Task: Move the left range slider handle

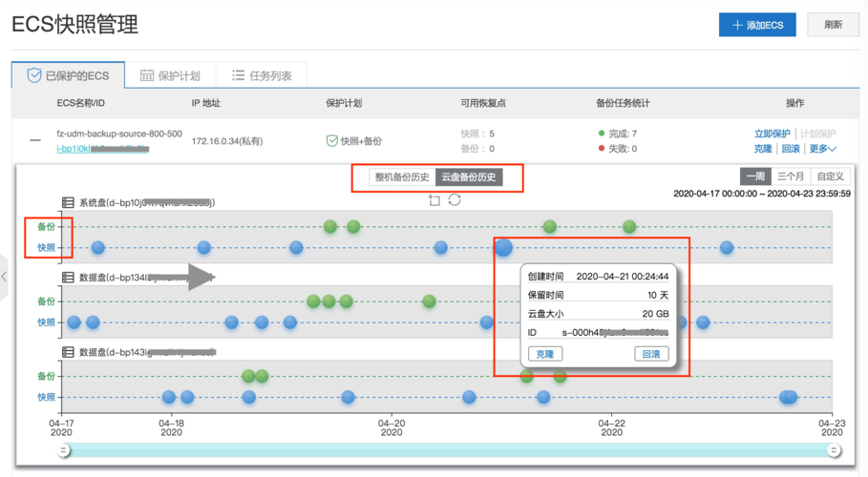Action: tap(64, 450)
